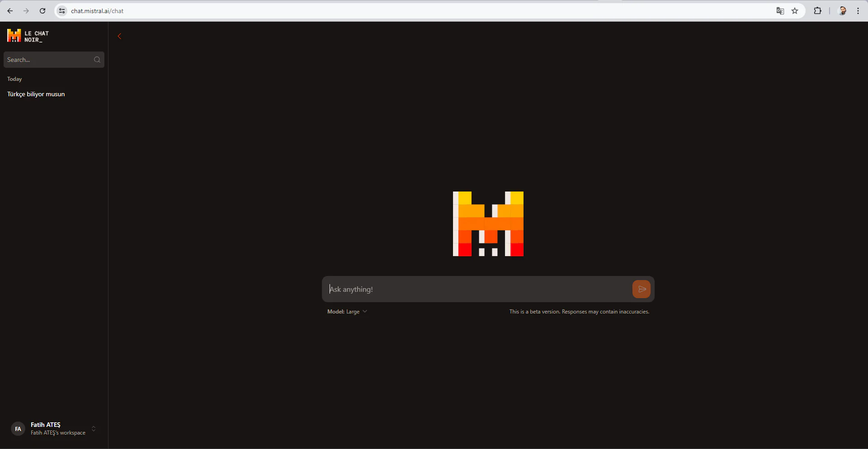The image size is (868, 449).
Task: Send the message with the orange arrow button
Action: [x=641, y=289]
